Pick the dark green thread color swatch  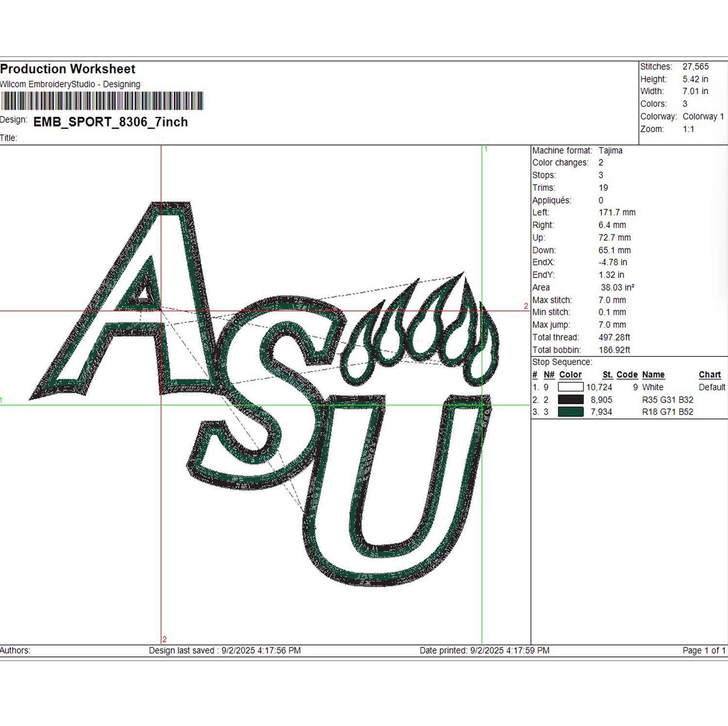570,412
